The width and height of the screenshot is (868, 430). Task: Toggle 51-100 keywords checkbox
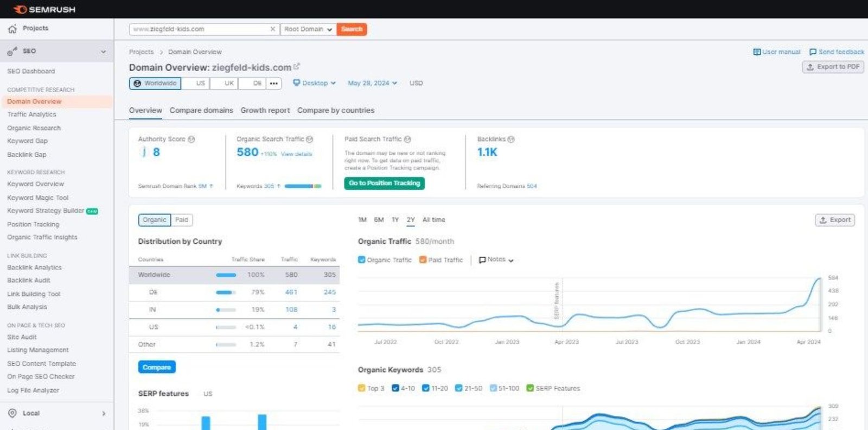[x=493, y=388]
